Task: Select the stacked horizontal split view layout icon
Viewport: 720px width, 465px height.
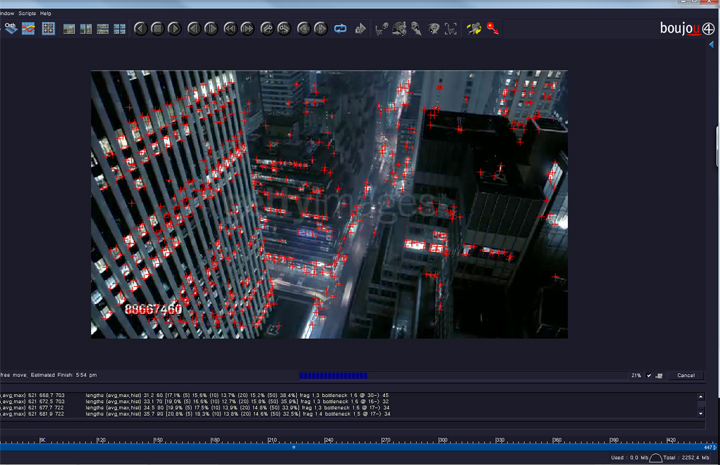Action: [x=103, y=29]
